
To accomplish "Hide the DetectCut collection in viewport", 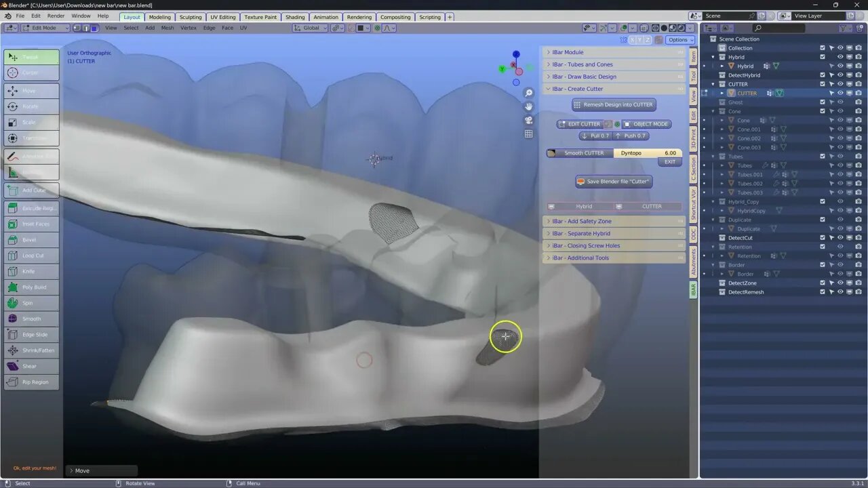I will (x=840, y=238).
